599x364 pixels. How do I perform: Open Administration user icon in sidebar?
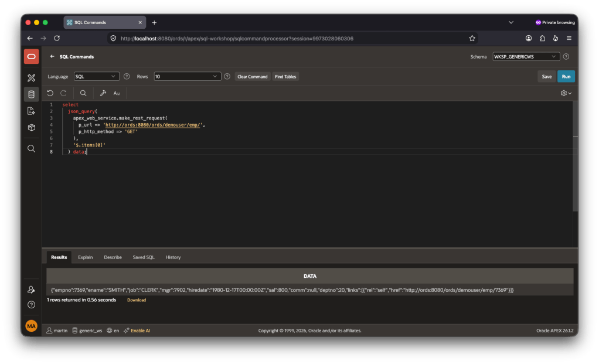[x=31, y=290]
